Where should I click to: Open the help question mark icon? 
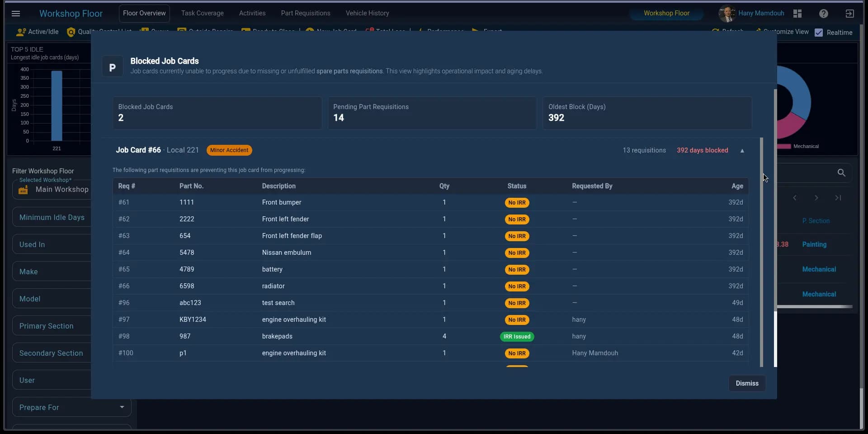pos(823,13)
